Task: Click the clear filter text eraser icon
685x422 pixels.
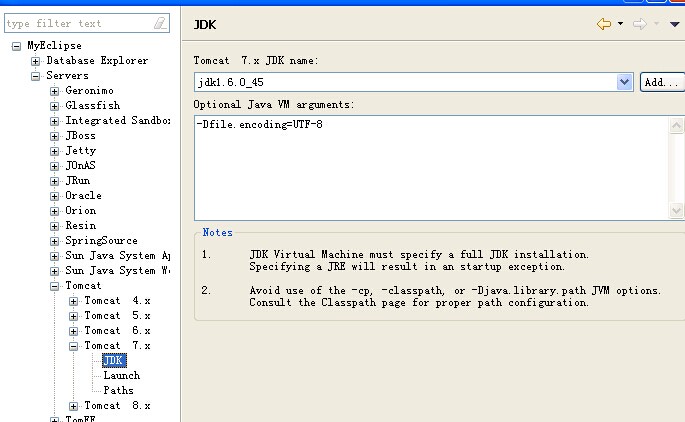Action: tap(160, 23)
